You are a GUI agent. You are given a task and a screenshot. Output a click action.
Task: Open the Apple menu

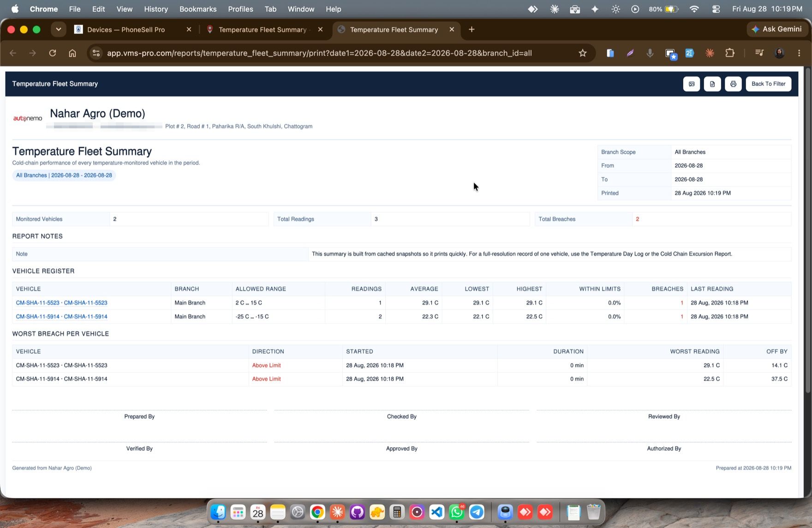pyautogui.click(x=15, y=9)
